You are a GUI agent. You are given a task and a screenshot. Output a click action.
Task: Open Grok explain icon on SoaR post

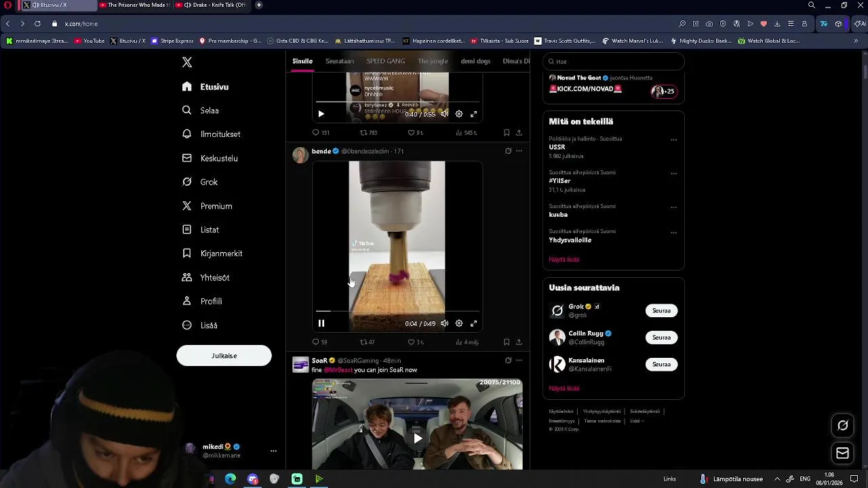click(x=508, y=361)
